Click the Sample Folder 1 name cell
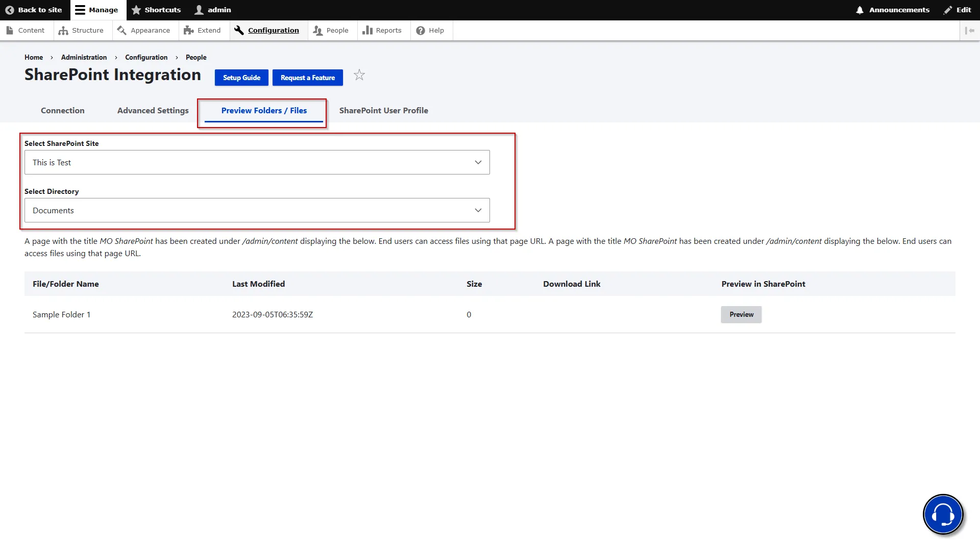980x551 pixels. 61,314
